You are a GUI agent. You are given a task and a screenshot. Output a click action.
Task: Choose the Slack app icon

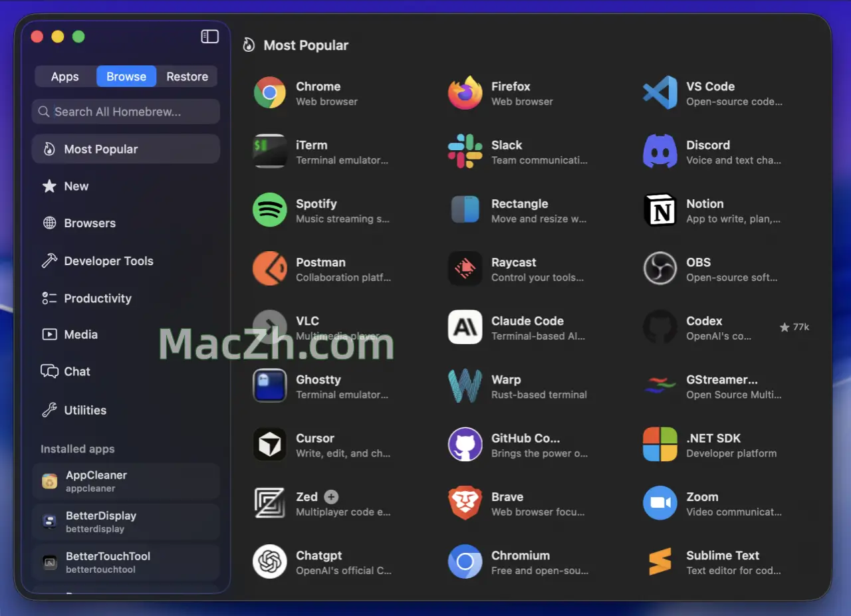[465, 152]
